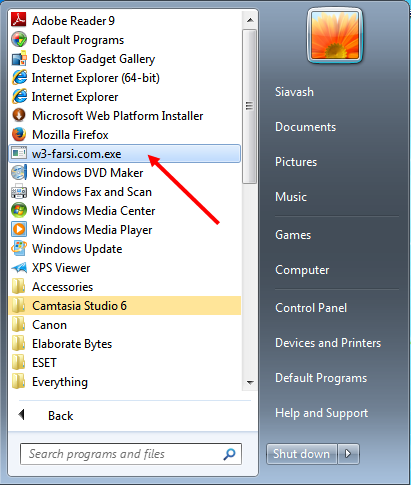Expand the Elaborate Bytes folder
Image resolution: width=411 pixels, height=485 pixels.
click(x=125, y=344)
